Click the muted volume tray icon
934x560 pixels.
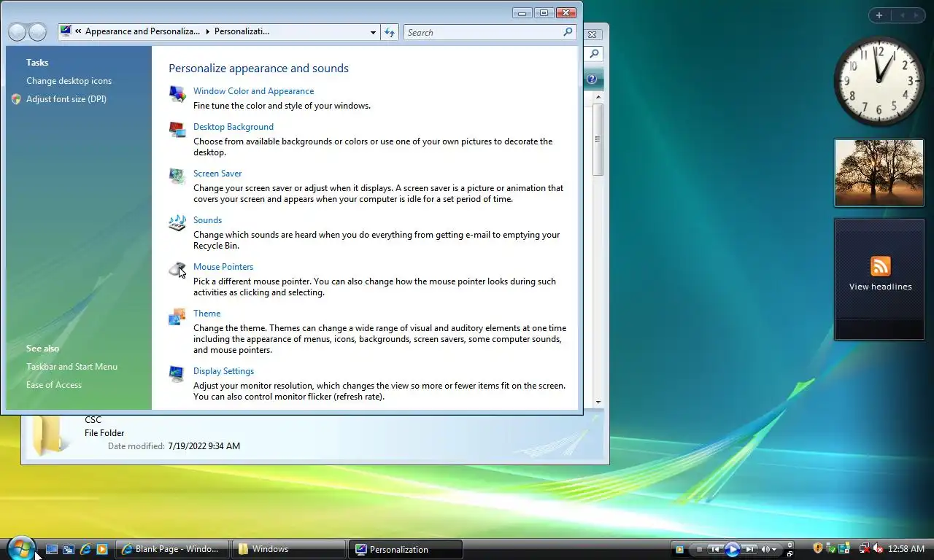point(879,548)
